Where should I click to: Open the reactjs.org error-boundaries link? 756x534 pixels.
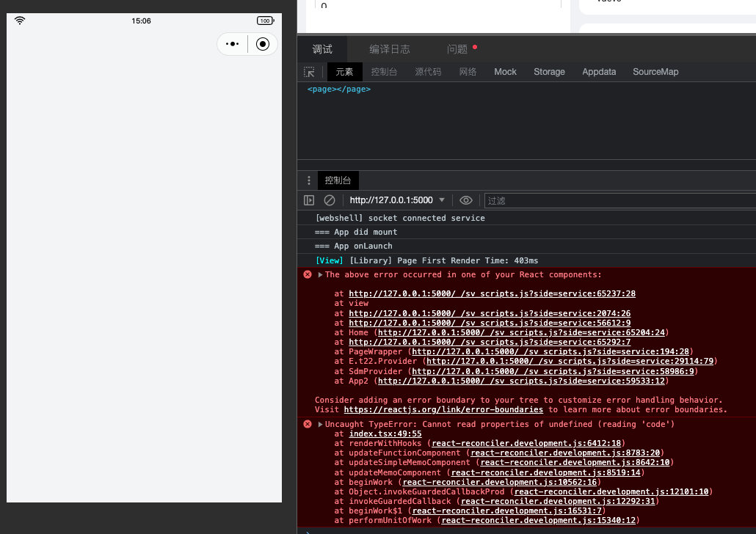pyautogui.click(x=443, y=409)
